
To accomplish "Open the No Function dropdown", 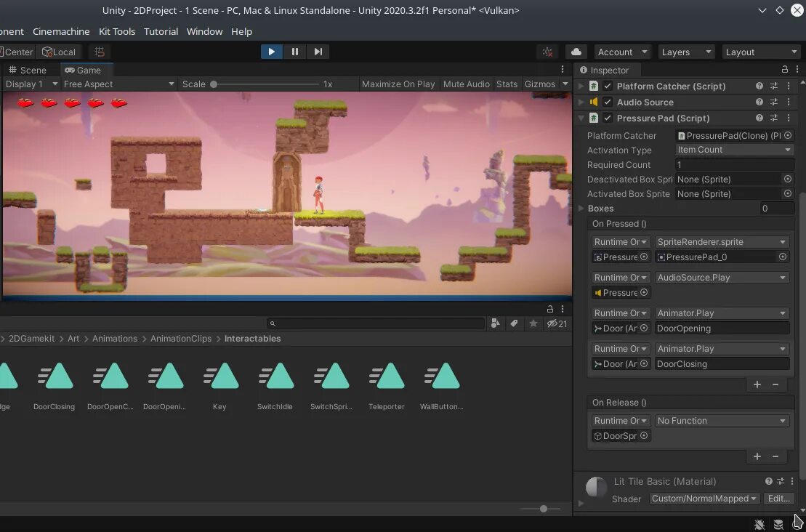I will coord(722,421).
